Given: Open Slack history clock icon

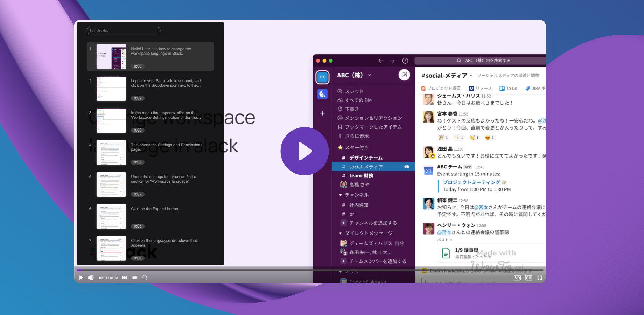Looking at the screenshot, I should click(405, 61).
